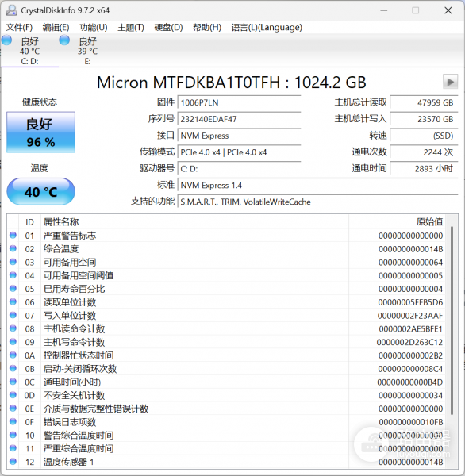Image resolution: width=465 pixels, height=476 pixels.
Task: Click raw value 000000000002B2
Action: click(x=410, y=355)
